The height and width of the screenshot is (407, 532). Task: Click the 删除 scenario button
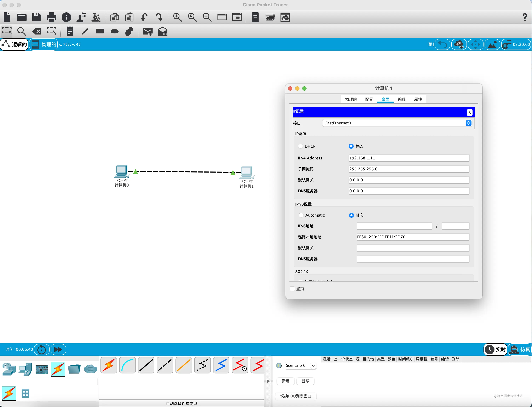pyautogui.click(x=305, y=381)
